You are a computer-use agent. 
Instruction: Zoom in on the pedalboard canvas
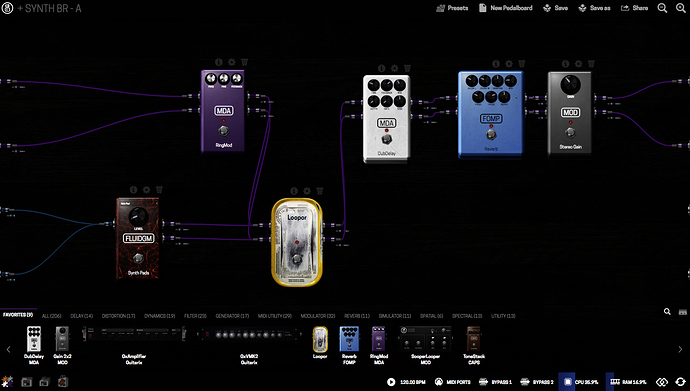680,8
